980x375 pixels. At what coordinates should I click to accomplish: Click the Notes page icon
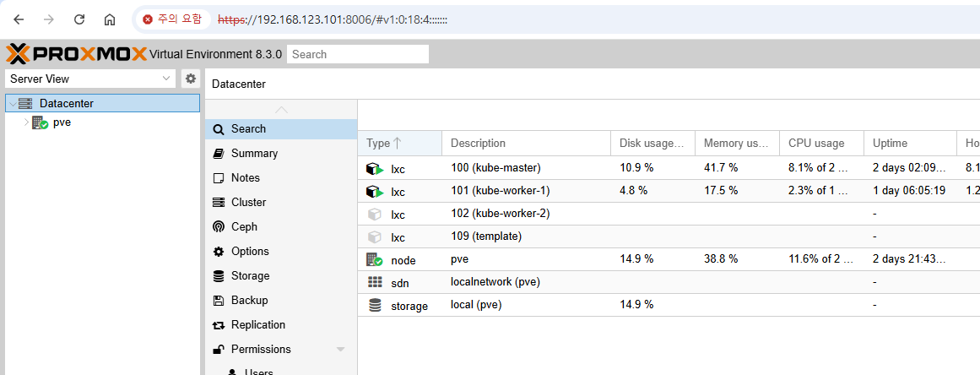point(218,178)
